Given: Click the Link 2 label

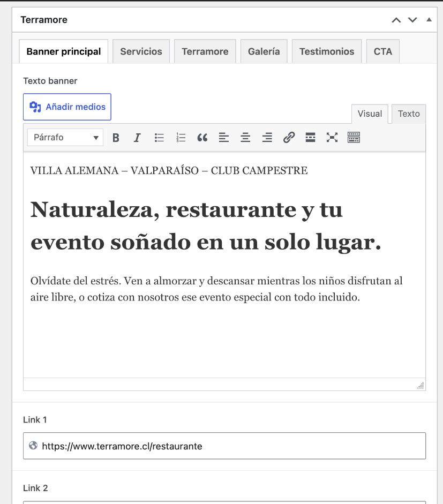Looking at the screenshot, I should pos(35,488).
